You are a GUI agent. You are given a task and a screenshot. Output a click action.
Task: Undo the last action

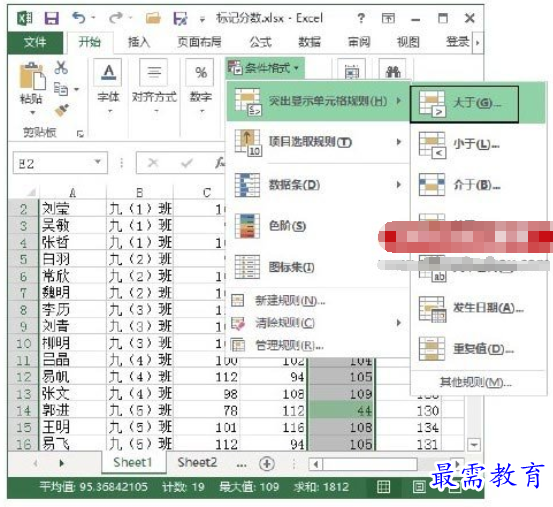(x=78, y=17)
